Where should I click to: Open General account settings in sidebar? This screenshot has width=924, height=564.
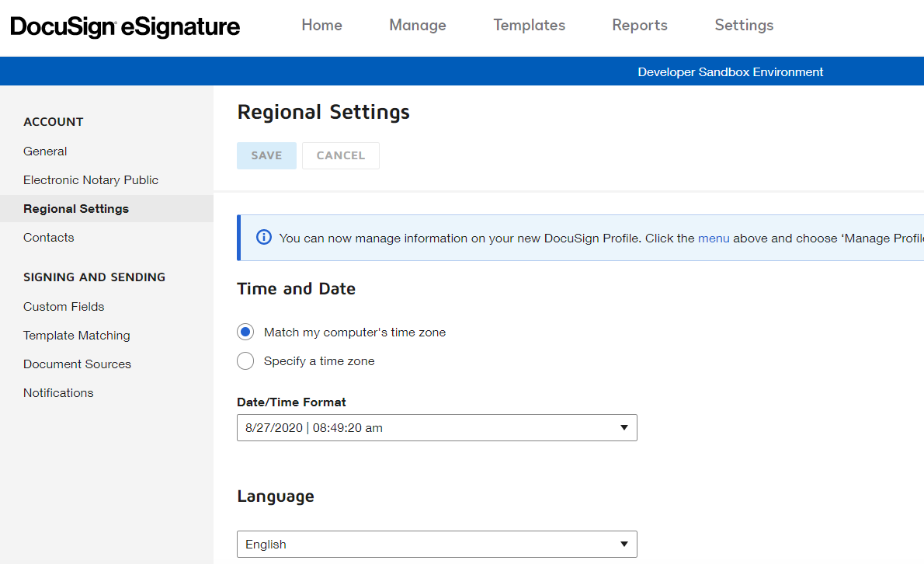tap(45, 151)
